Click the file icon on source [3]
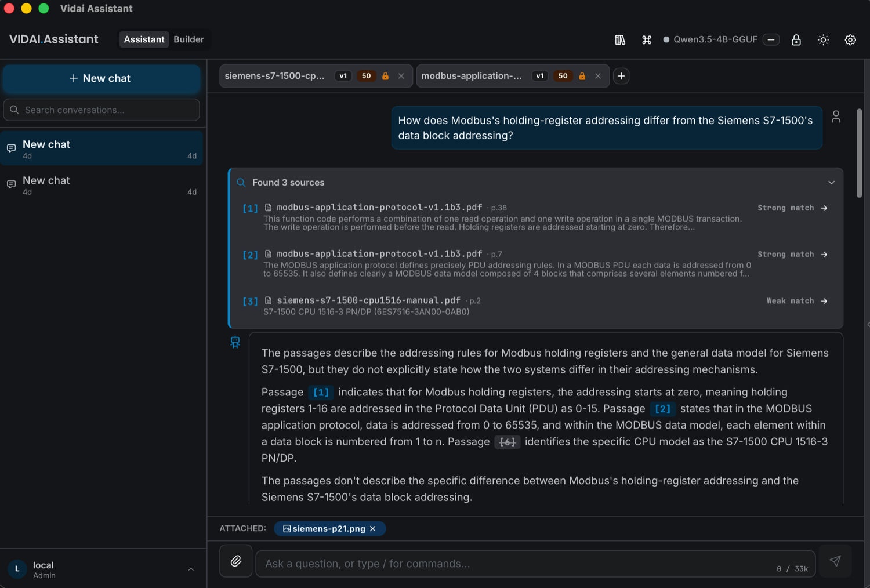 tap(268, 300)
